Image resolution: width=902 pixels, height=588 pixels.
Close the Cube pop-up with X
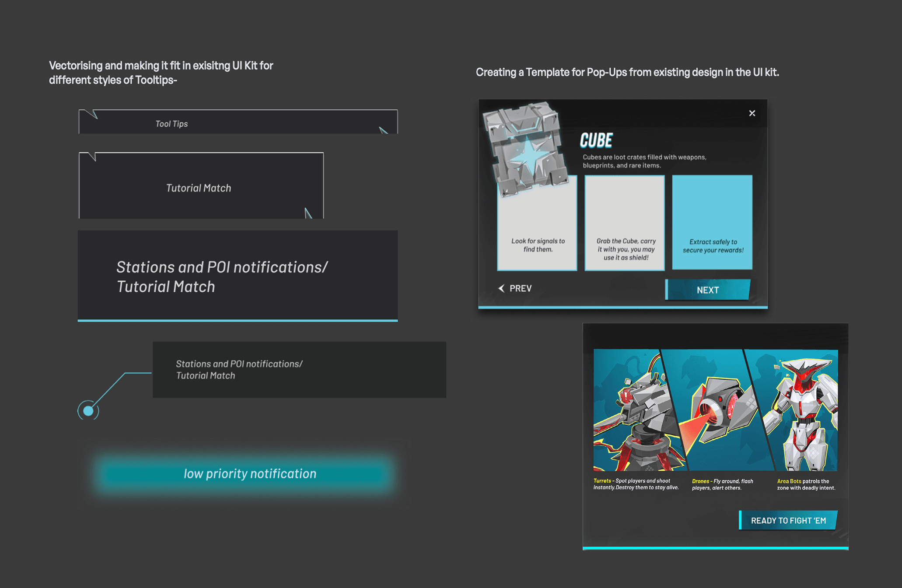(752, 113)
